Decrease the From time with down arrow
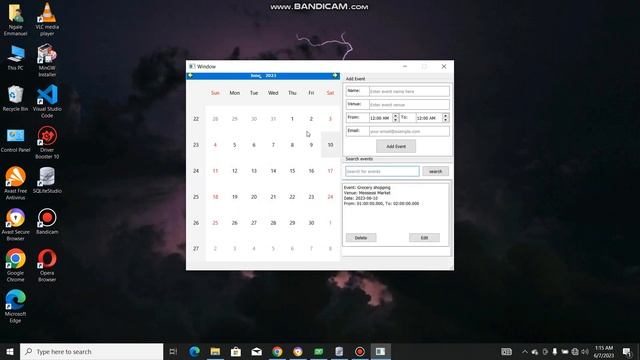This screenshot has width=640, height=360. click(x=395, y=120)
